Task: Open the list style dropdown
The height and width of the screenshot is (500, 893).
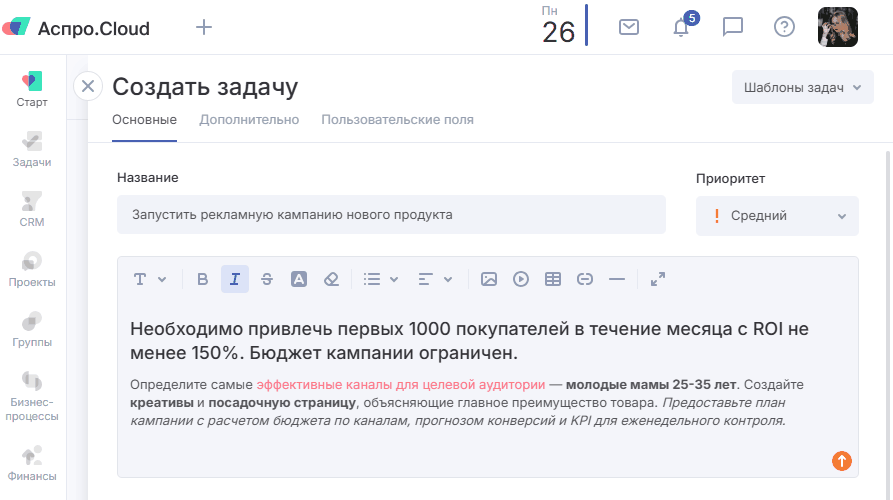Action: coord(380,279)
